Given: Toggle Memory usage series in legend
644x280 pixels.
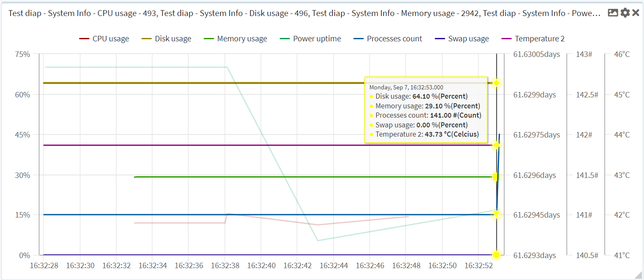Looking at the screenshot, I should coord(236,39).
